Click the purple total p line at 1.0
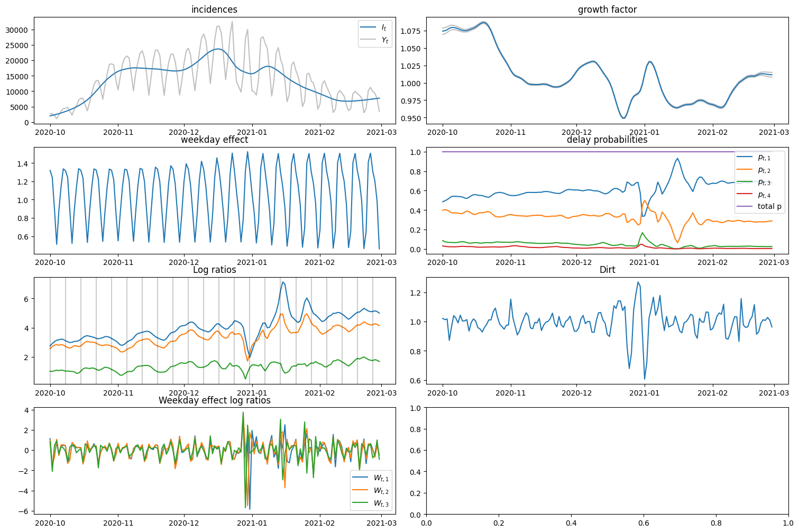 tap(582, 152)
